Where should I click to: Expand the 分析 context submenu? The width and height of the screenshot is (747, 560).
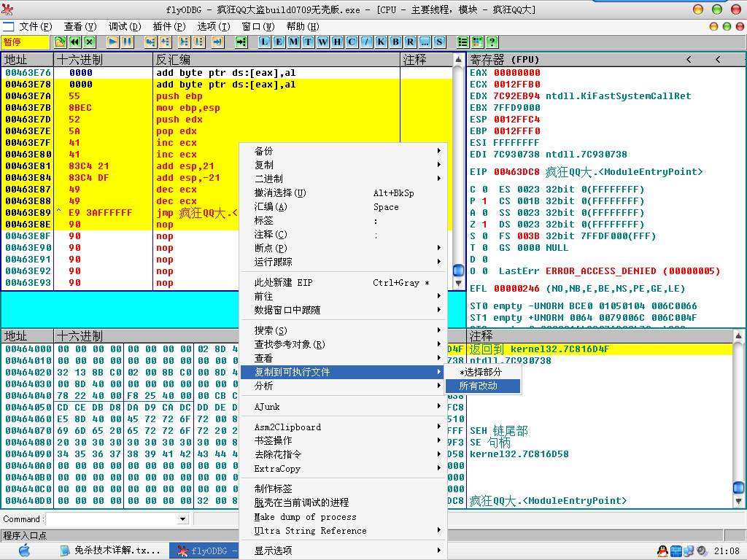(344, 386)
